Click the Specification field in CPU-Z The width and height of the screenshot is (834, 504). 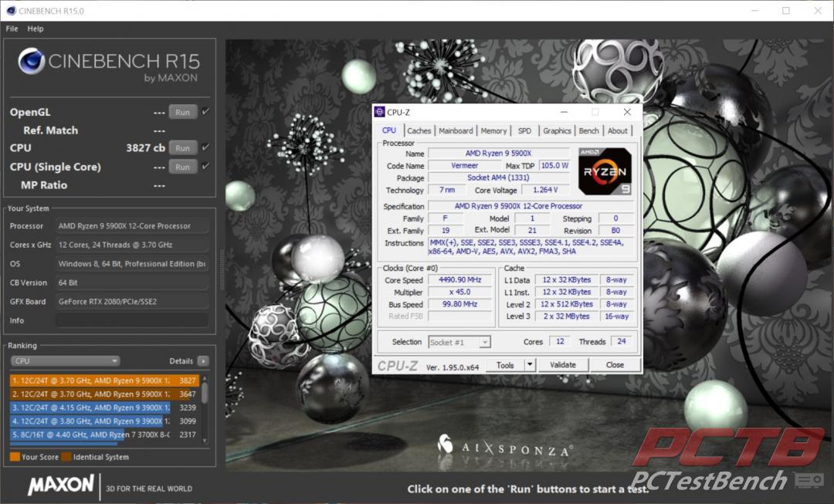click(531, 206)
